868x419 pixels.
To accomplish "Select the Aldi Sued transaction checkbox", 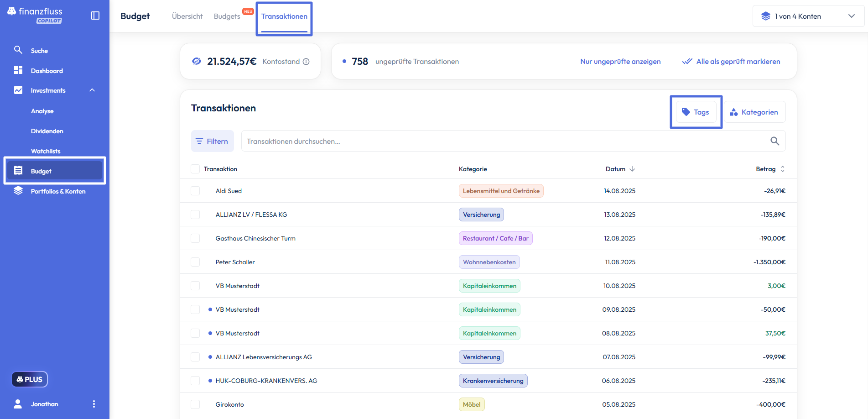I will [x=195, y=191].
